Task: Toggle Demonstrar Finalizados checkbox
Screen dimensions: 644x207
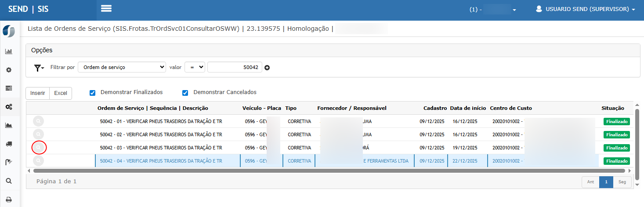Action: (x=92, y=93)
